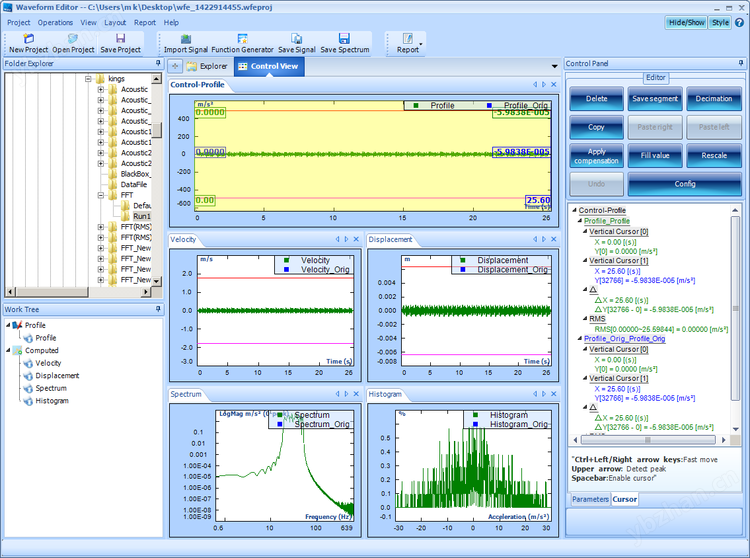The width and height of the screenshot is (750, 558).
Task: Click the Import Signal icon
Action: tap(186, 39)
